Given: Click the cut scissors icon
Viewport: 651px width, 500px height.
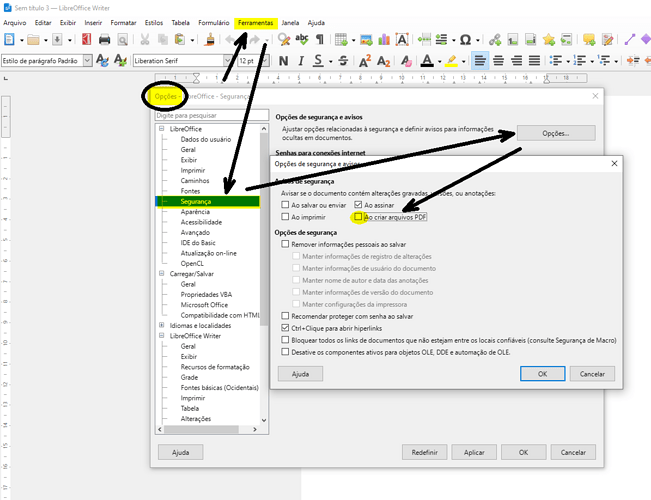Looking at the screenshot, I should [x=145, y=39].
